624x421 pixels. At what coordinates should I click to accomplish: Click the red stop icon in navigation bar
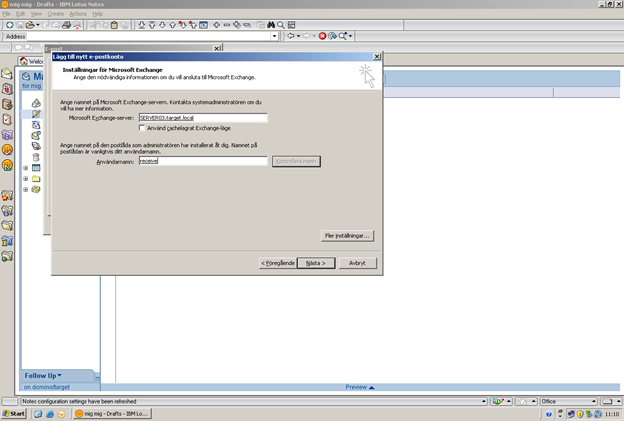(x=322, y=36)
